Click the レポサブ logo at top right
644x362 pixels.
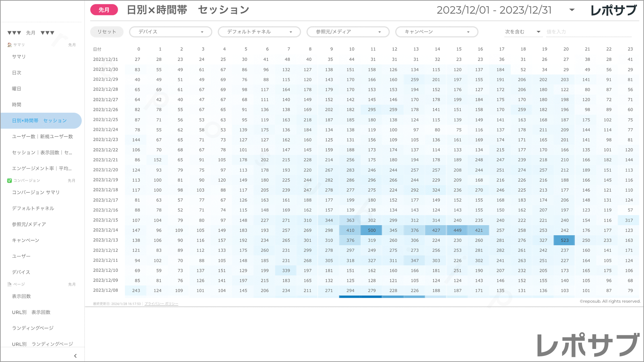613,10
